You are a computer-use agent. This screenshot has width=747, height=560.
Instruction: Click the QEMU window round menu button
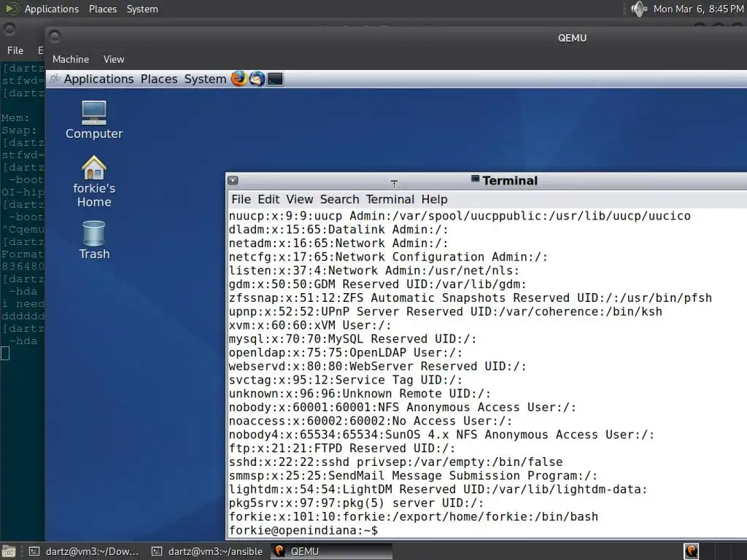click(x=55, y=36)
